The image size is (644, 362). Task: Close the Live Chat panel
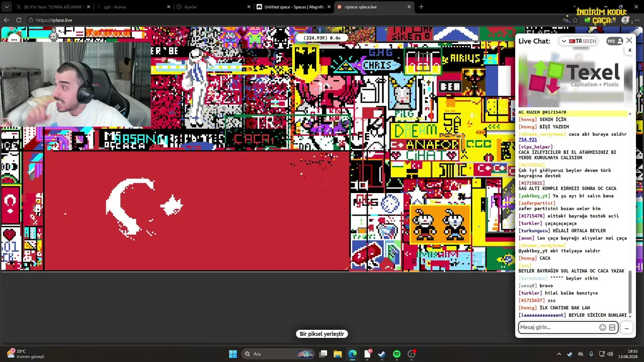pos(629,41)
